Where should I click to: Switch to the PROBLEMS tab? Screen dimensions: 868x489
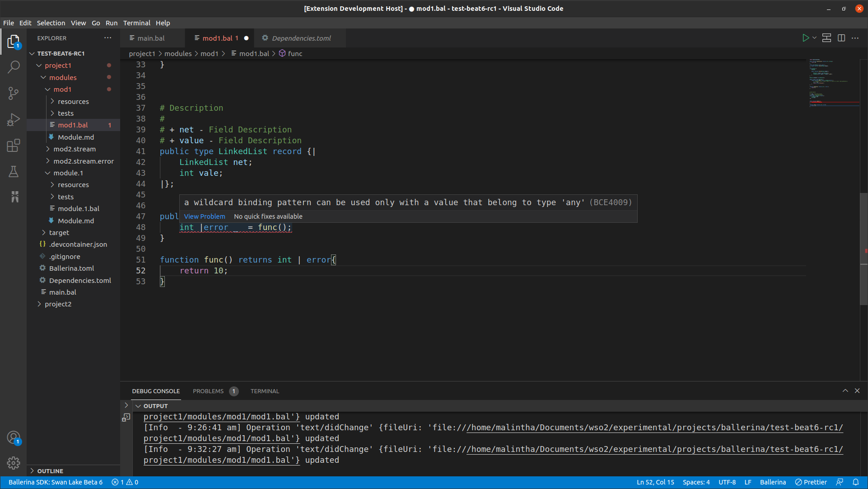tap(208, 391)
